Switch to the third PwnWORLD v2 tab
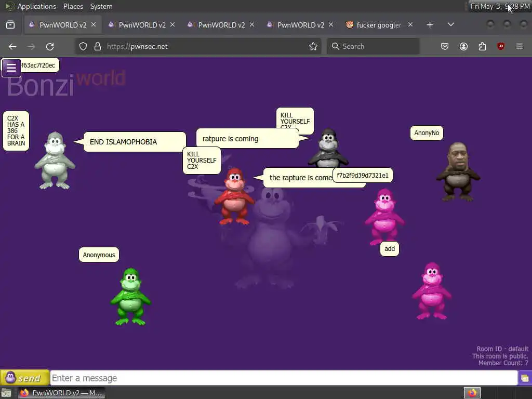The width and height of the screenshot is (532, 399). click(x=221, y=25)
